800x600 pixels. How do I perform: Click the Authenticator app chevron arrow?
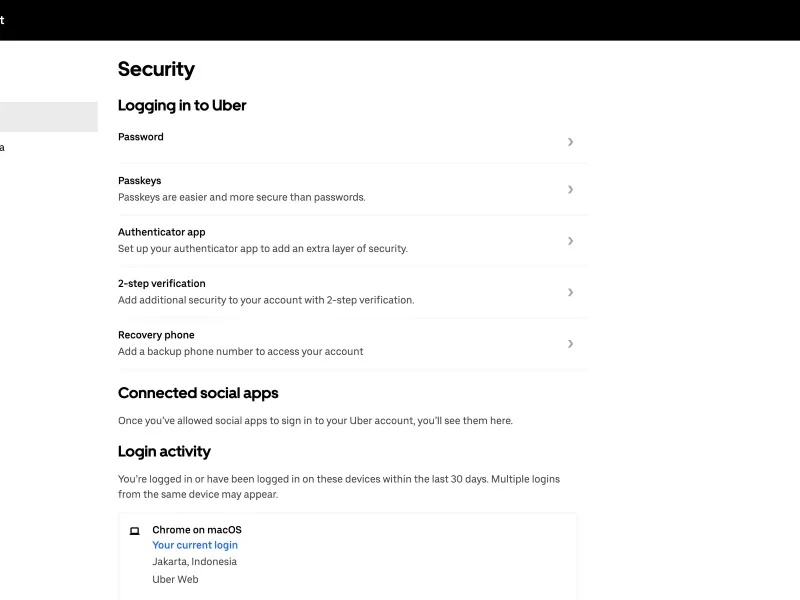(x=570, y=241)
